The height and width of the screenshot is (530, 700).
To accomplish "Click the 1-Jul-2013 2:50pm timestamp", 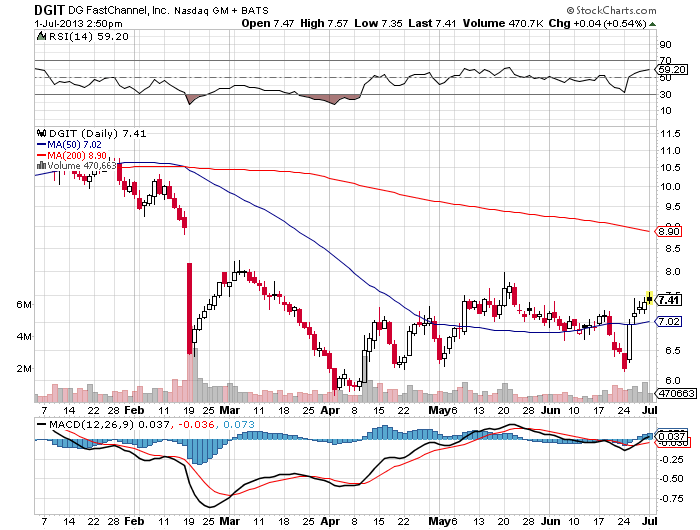I will [x=78, y=24].
